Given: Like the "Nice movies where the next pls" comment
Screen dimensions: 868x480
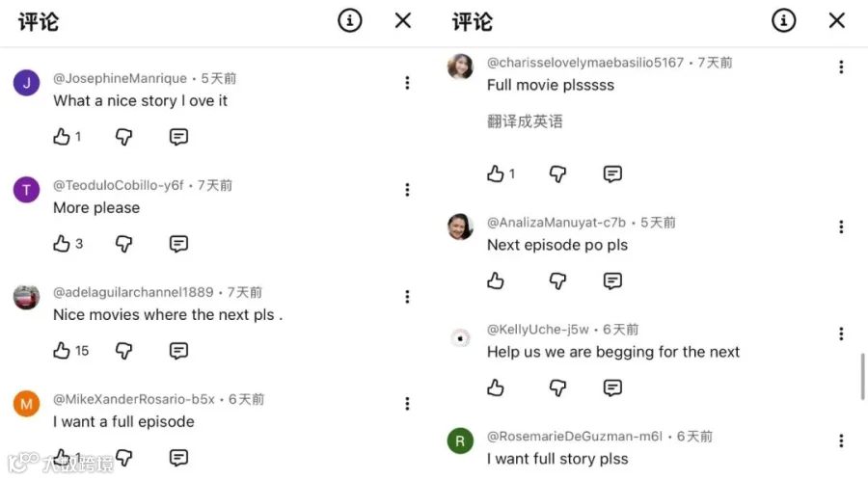Looking at the screenshot, I should (62, 351).
